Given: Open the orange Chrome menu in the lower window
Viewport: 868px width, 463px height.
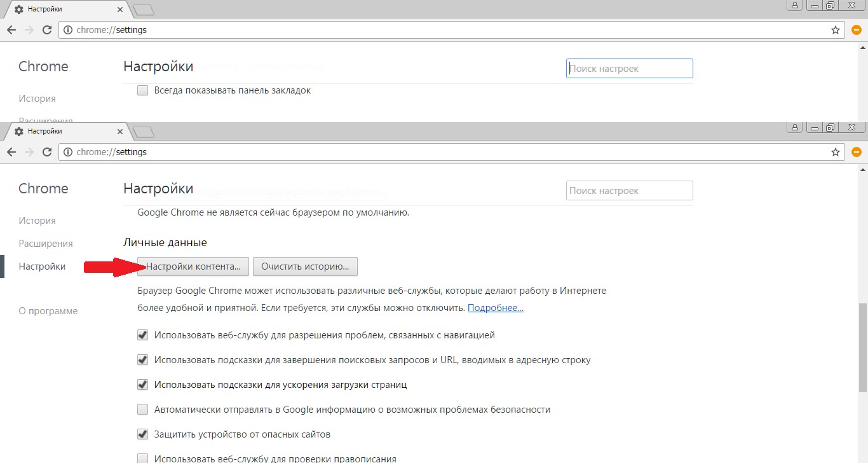Looking at the screenshot, I should coord(856,152).
